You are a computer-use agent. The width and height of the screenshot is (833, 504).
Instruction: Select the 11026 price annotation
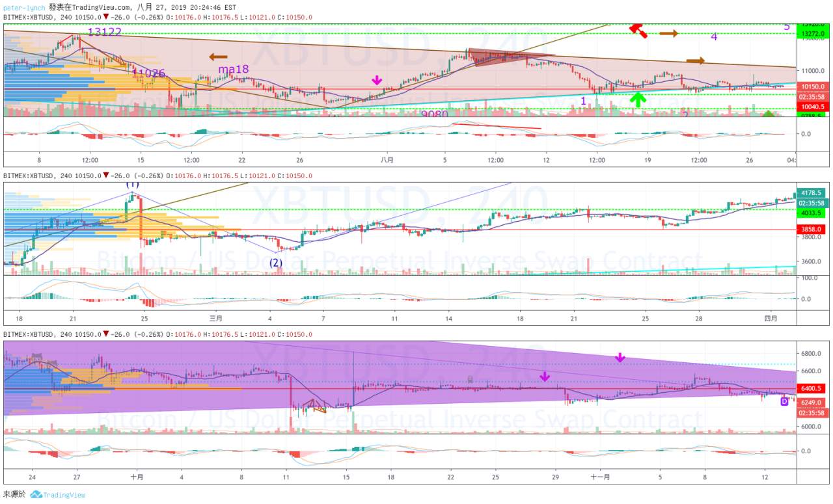pyautogui.click(x=149, y=73)
